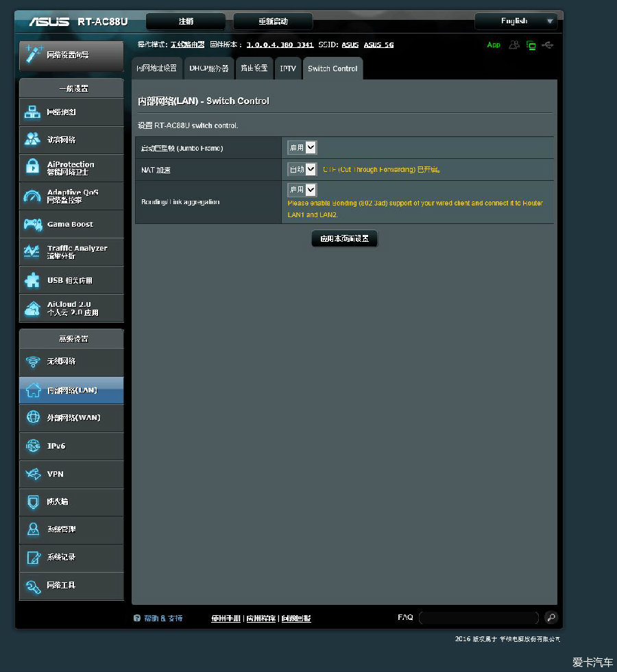This screenshot has height=672, width=617.
Task: Click the 启动巨型帧 (Jumbo Frame) label
Action: (182, 148)
